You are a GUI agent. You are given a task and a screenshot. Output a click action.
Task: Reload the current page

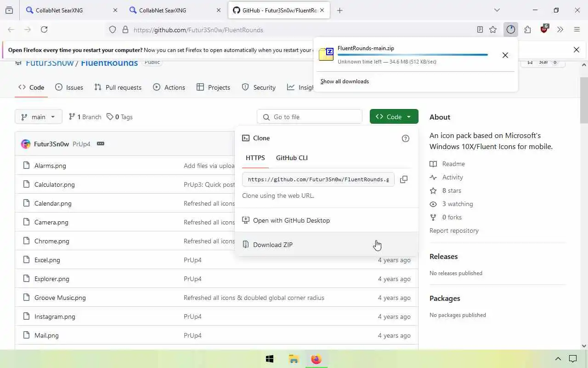pos(44,29)
